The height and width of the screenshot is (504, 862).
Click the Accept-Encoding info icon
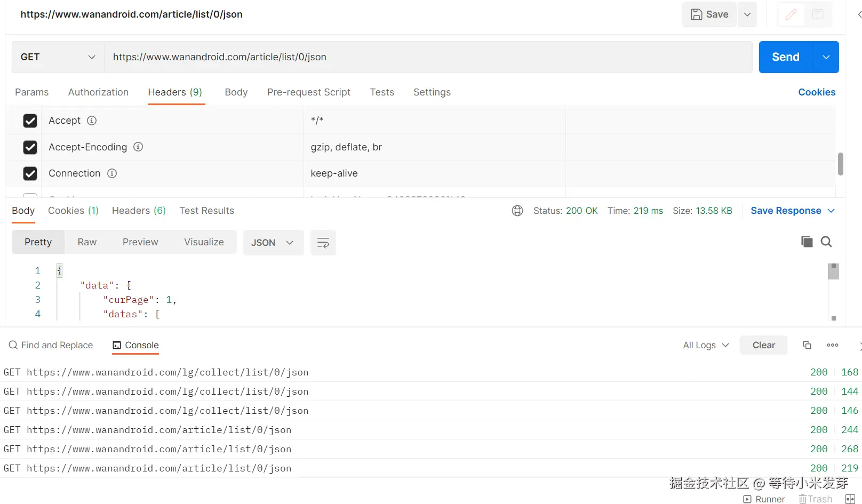click(x=138, y=147)
